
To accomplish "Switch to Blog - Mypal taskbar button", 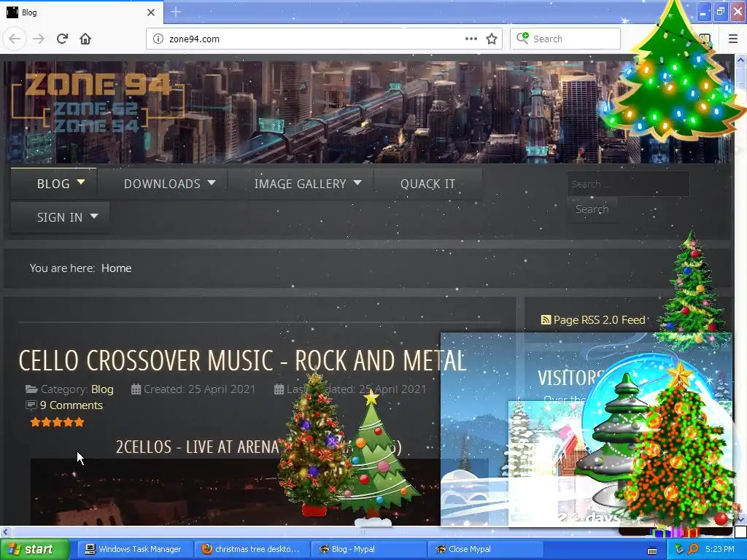I will coord(368,550).
